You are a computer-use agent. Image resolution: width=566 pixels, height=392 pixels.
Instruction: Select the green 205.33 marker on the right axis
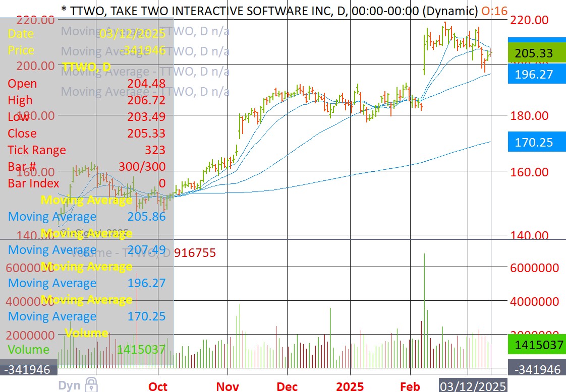click(537, 53)
